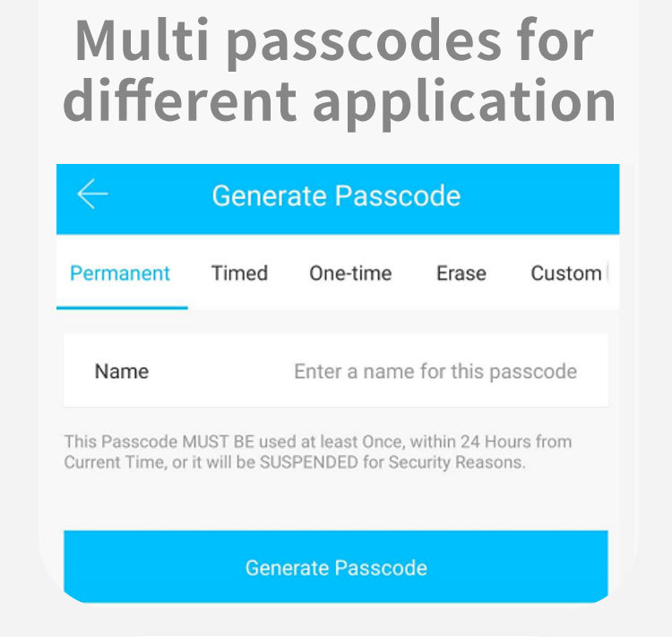Click the 'Multi passcodes for' heading line
The height and width of the screenshot is (637, 672).
(334, 40)
